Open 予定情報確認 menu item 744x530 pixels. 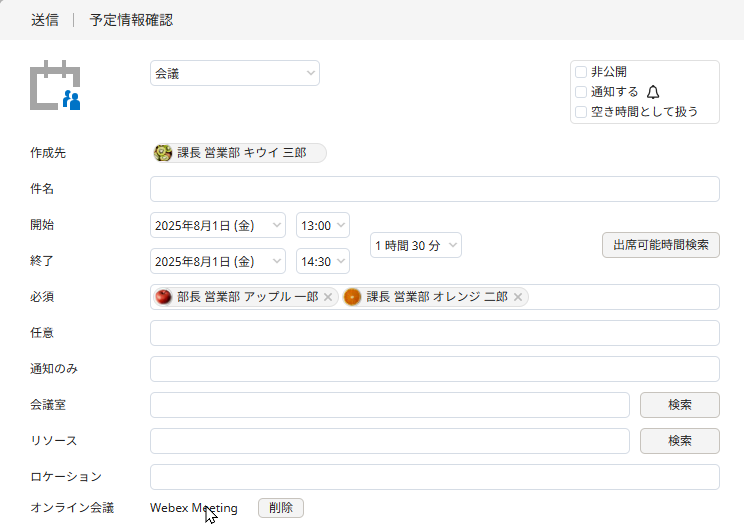(x=131, y=20)
